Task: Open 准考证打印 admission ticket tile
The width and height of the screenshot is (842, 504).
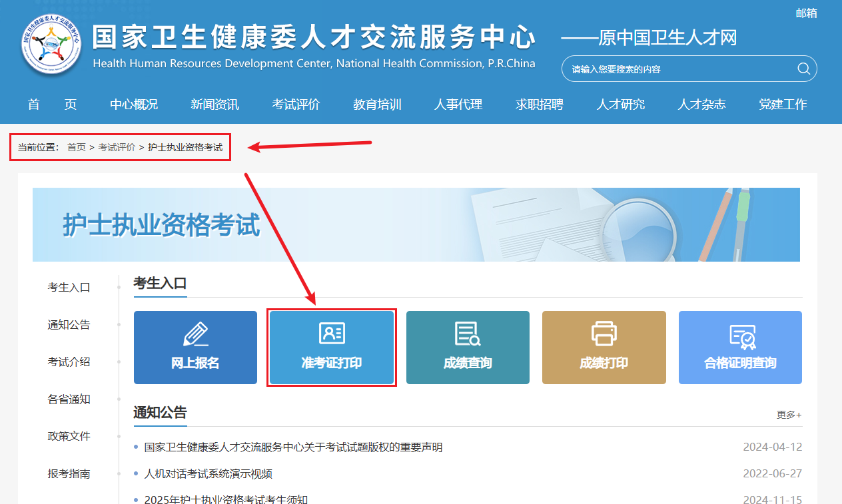Action: click(x=332, y=347)
